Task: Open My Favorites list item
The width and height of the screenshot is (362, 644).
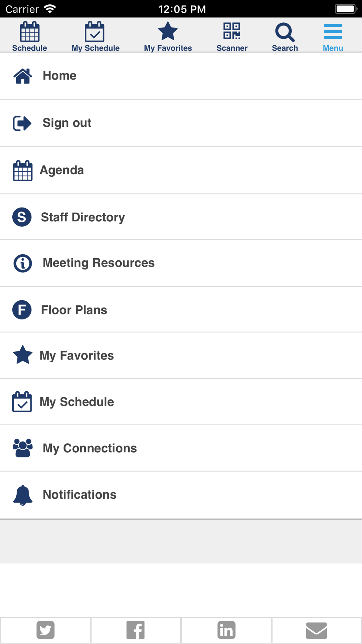Action: (x=76, y=356)
